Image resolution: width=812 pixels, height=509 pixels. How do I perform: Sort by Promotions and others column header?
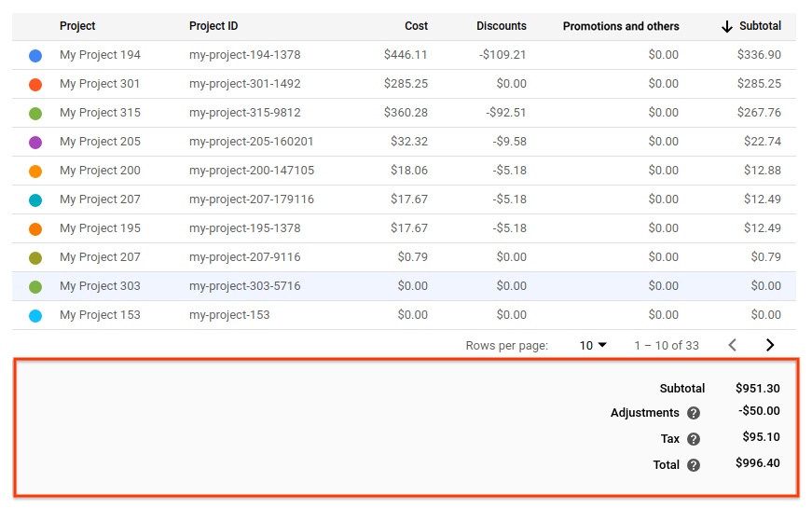(621, 26)
